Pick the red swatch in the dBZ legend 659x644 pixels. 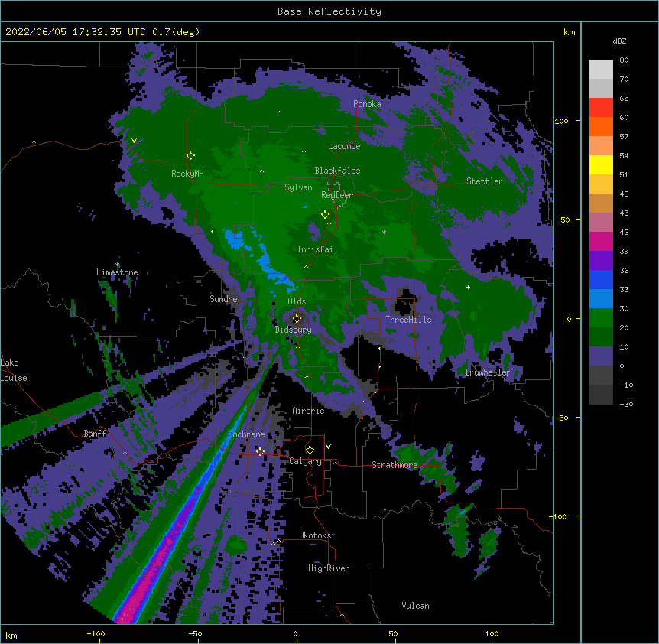tap(601, 107)
